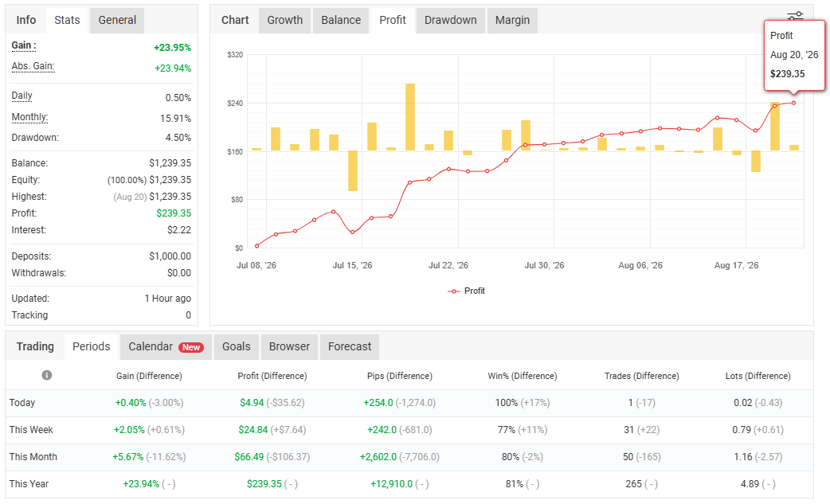This screenshot has width=830, height=504.
Task: Click the +23.95% gain value
Action: [x=173, y=48]
